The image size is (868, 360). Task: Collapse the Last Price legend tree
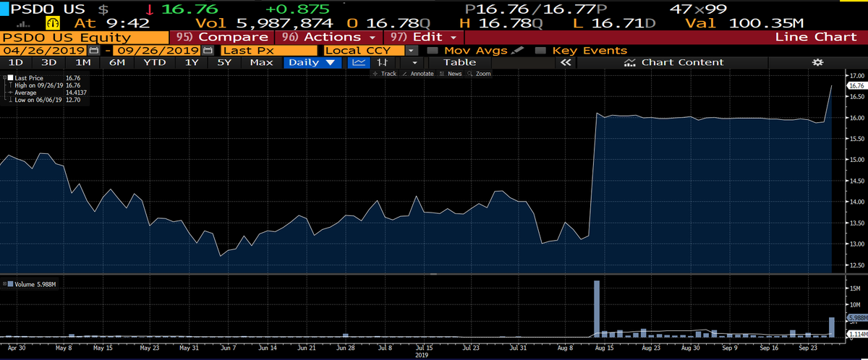tap(4, 77)
